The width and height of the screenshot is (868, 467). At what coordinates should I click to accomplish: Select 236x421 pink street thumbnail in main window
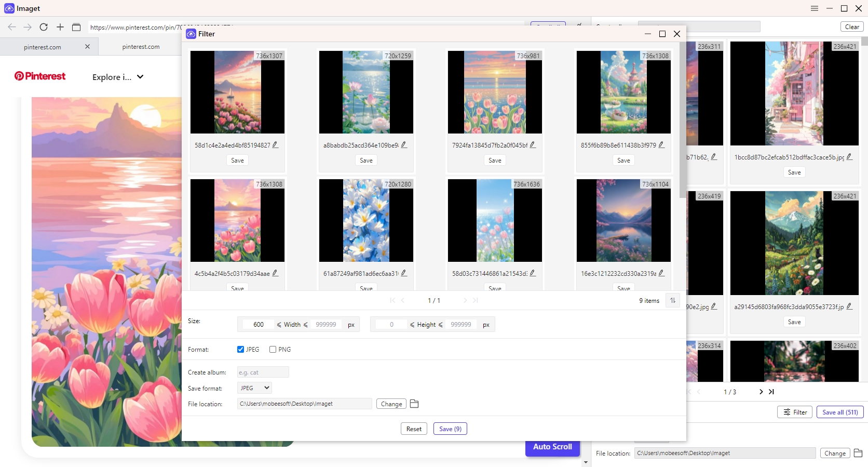pos(794,94)
